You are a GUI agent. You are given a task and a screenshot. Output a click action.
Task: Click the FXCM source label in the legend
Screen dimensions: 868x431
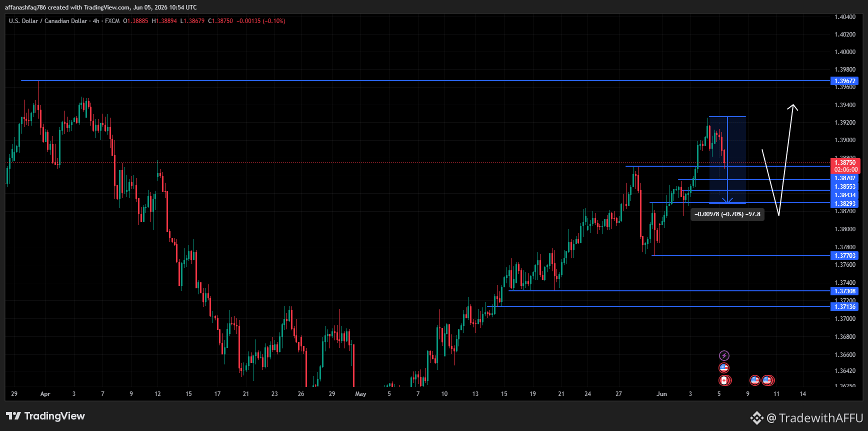tap(112, 21)
